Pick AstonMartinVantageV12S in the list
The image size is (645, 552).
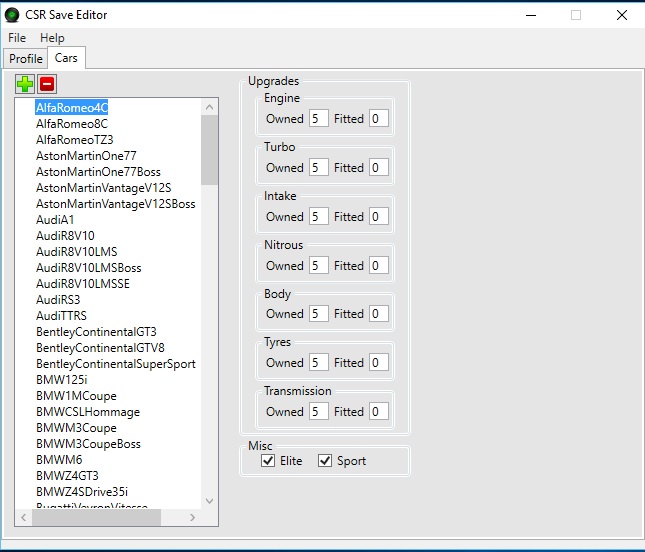(x=104, y=188)
